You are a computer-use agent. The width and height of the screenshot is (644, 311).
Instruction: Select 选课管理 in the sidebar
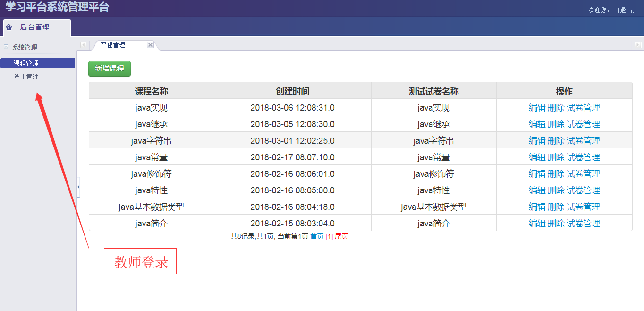pyautogui.click(x=26, y=77)
